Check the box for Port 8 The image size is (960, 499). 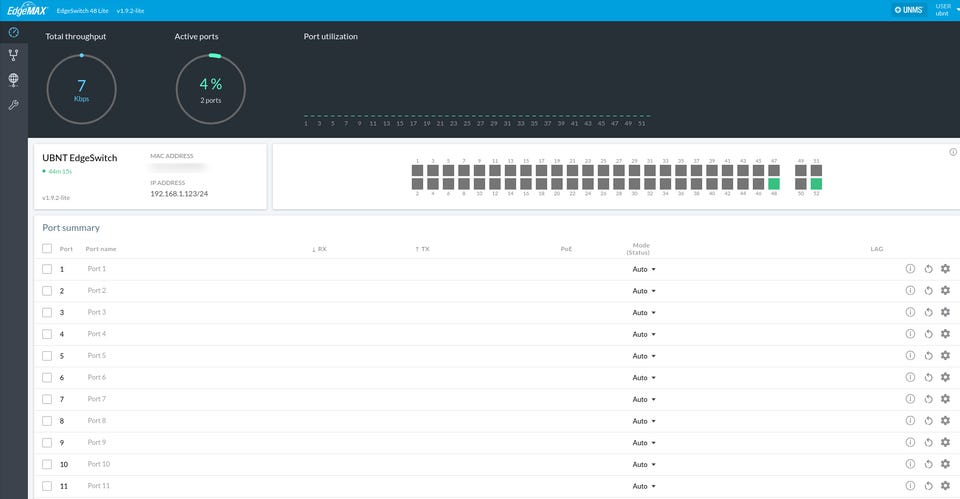[47, 421]
